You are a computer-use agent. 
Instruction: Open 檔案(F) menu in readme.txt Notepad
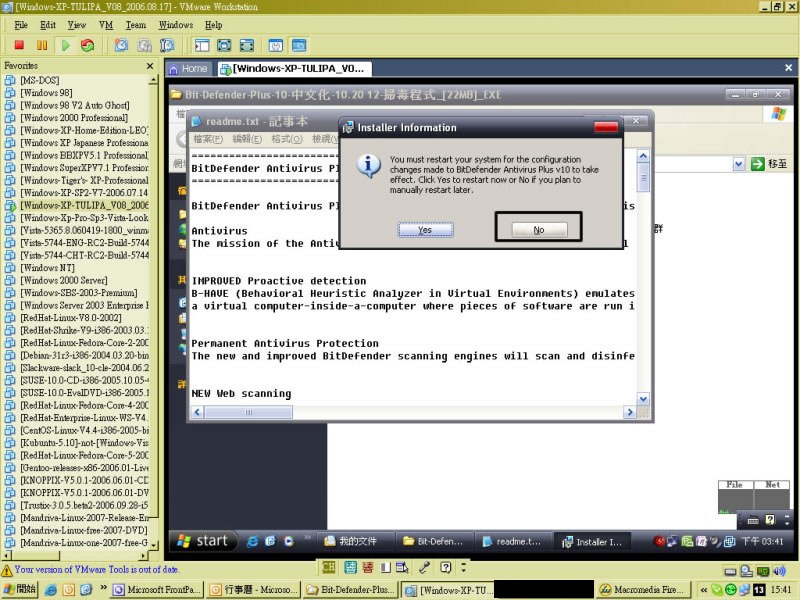[x=208, y=139]
